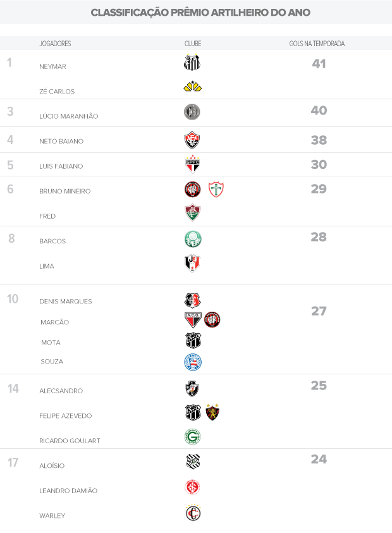
Task: Click the yellow club crest beside Zé Carlos
Action: [192, 87]
